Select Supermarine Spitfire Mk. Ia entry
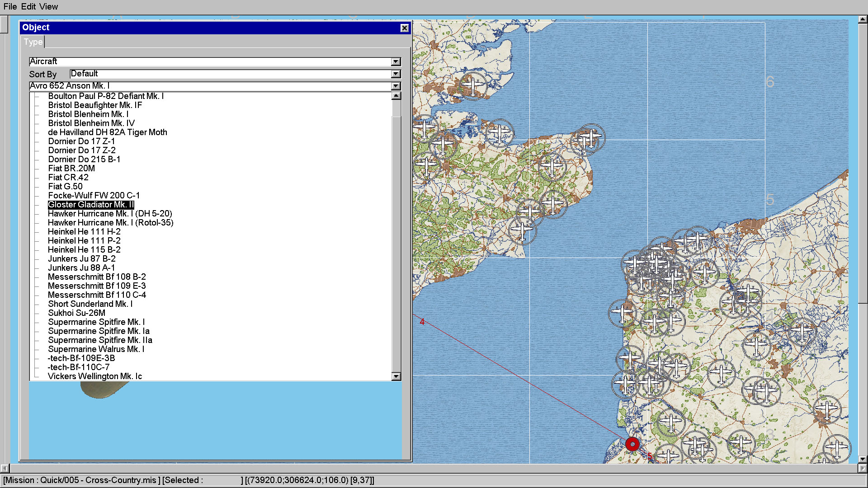This screenshot has height=488, width=868. (x=99, y=331)
